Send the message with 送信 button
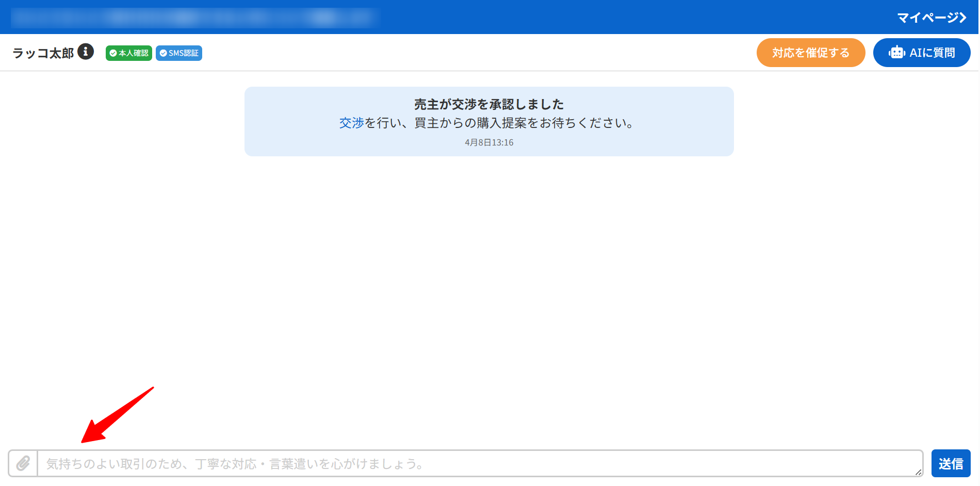 (951, 463)
